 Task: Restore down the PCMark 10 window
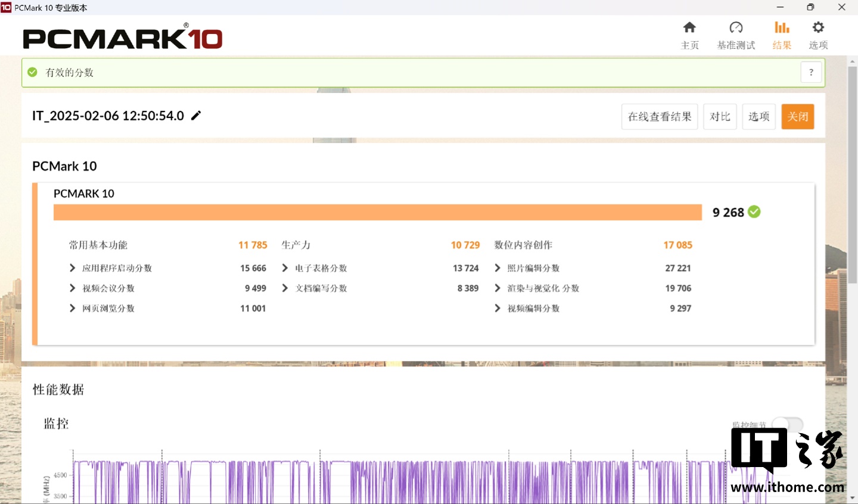(x=810, y=7)
